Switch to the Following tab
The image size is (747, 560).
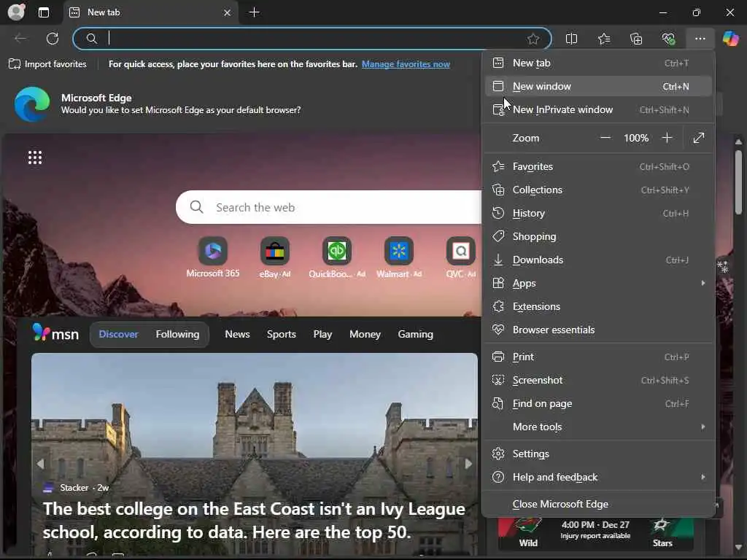point(177,334)
